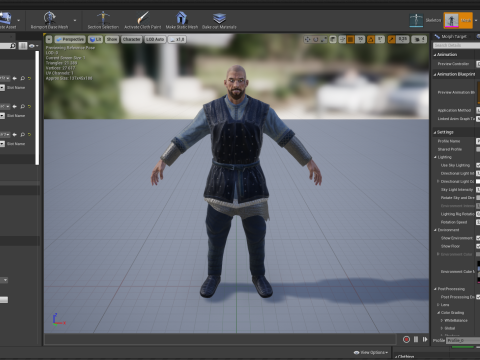Click the pause button below viewport
This screenshot has width=480, height=360.
(416, 339)
